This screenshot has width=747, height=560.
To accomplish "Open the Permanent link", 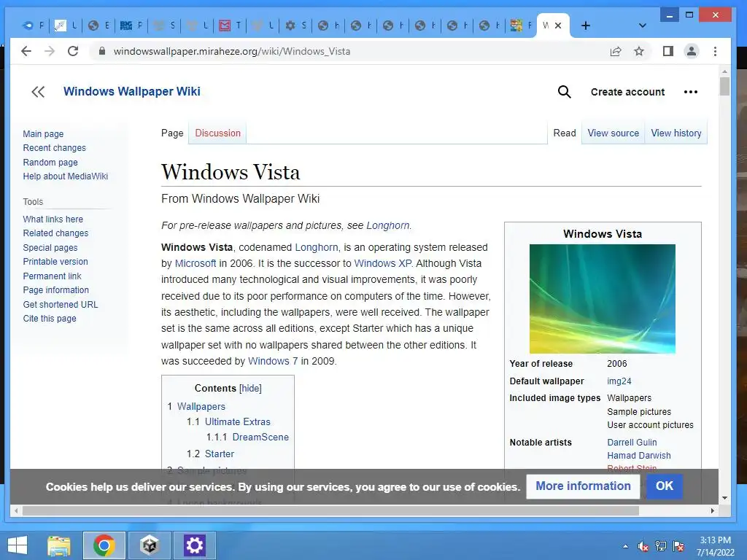I will (x=52, y=276).
